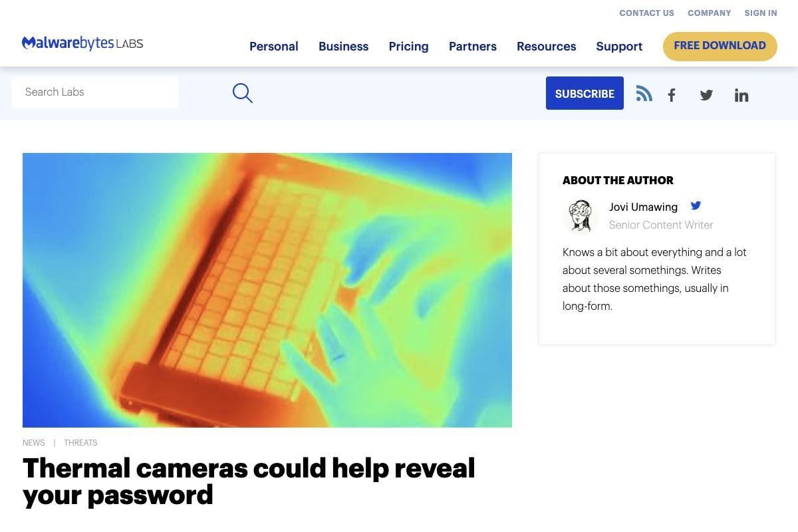Open the THREATS category link

(80, 443)
